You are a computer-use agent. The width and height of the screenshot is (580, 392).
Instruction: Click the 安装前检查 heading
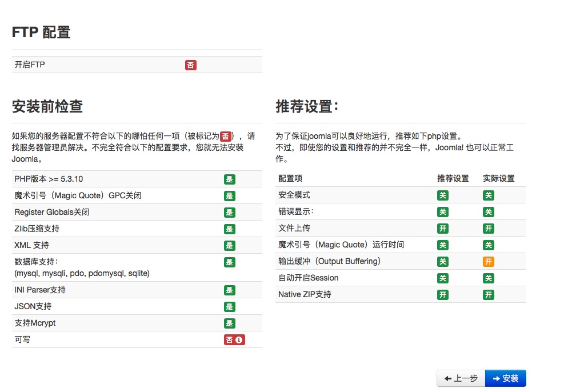pyautogui.click(x=47, y=106)
